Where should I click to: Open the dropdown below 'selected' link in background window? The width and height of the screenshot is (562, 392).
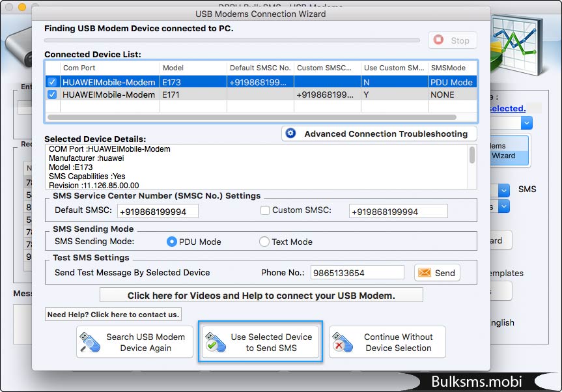(526, 123)
